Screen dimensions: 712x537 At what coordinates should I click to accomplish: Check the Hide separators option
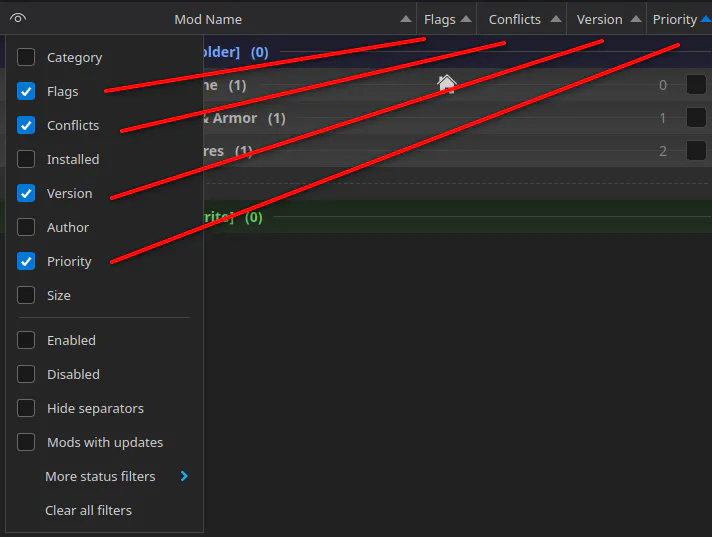point(26,408)
